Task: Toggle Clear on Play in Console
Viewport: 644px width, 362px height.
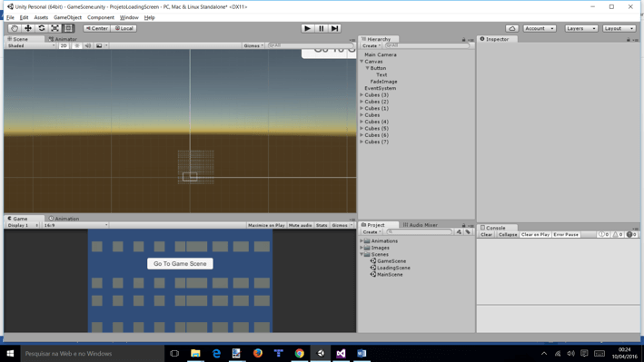Action: click(535, 234)
